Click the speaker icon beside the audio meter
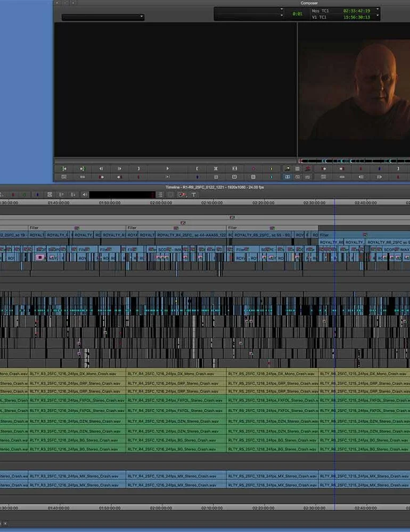This screenshot has height=532, width=410. point(84,195)
